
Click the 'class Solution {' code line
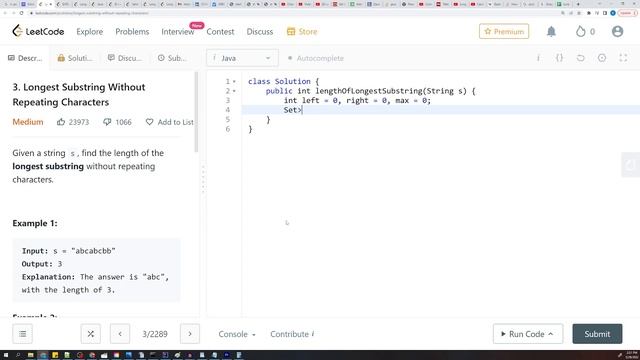click(x=283, y=82)
